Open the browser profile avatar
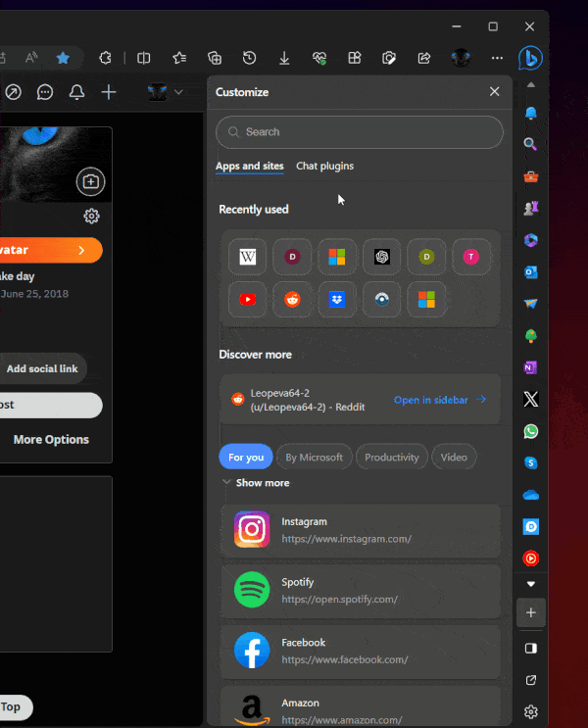588x728 pixels. (461, 58)
